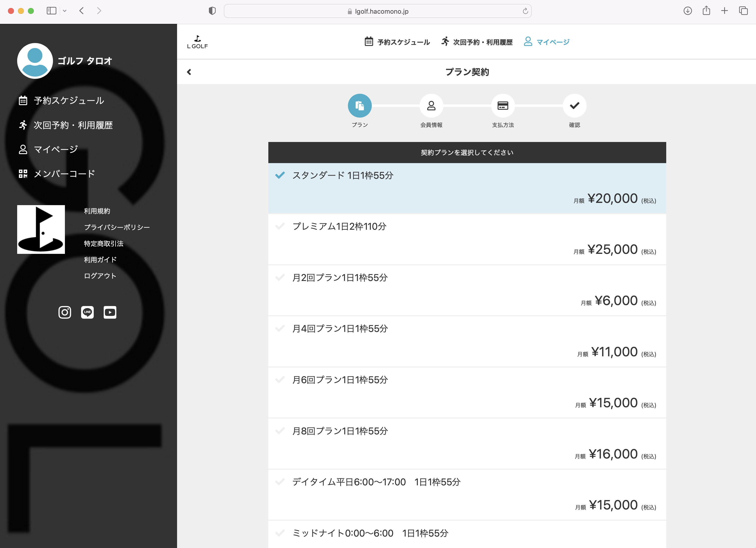Click the Safari share toolbar icon
Viewport: 756px width, 548px height.
pos(706,11)
